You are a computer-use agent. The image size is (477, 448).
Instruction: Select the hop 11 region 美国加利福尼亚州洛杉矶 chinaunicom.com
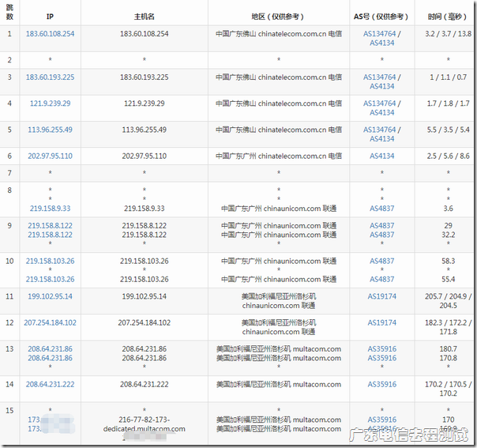pos(279,301)
